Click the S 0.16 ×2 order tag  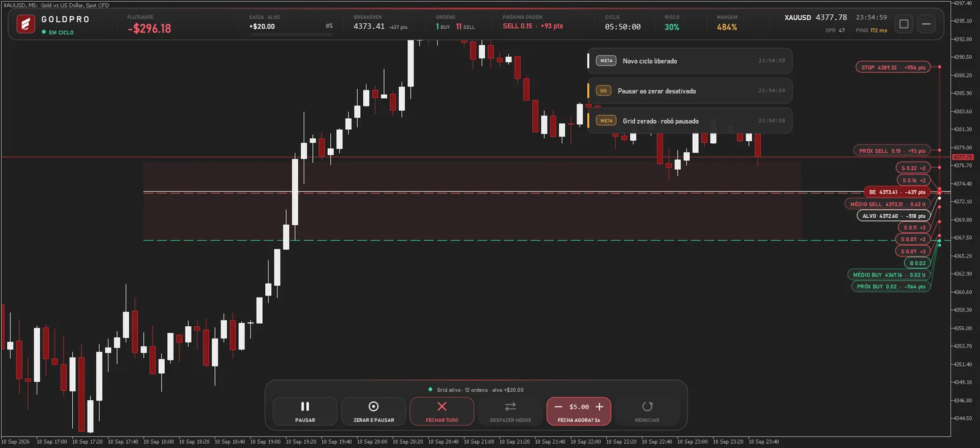point(913,181)
